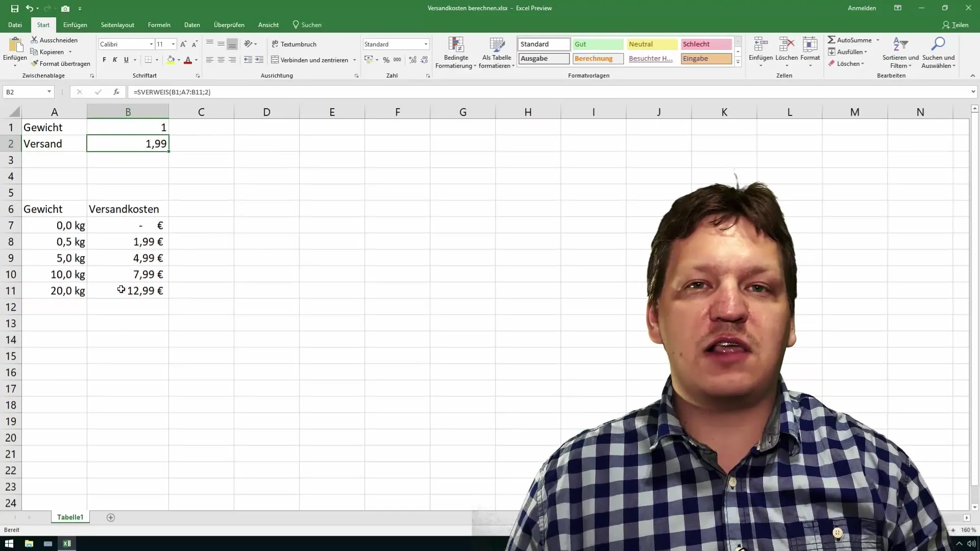Align cell text left
The image size is (980, 551).
click(210, 60)
